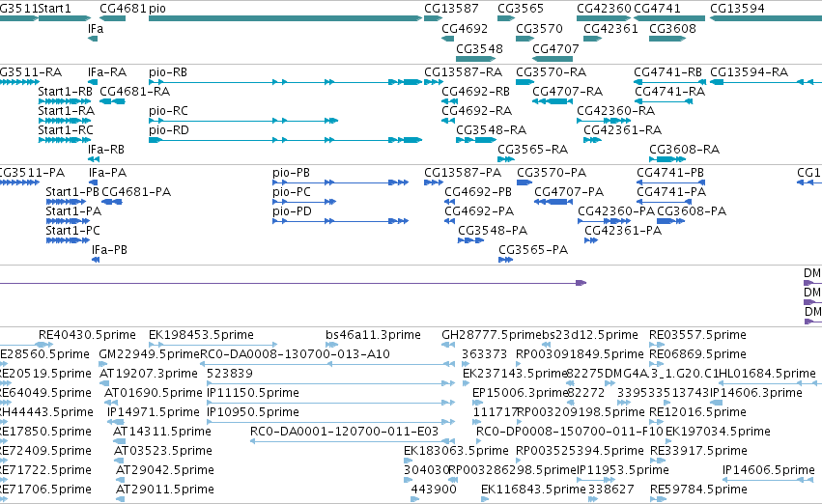Screen dimensions: 822x504
Task: Select protein pio-PC
Action: click(304, 202)
